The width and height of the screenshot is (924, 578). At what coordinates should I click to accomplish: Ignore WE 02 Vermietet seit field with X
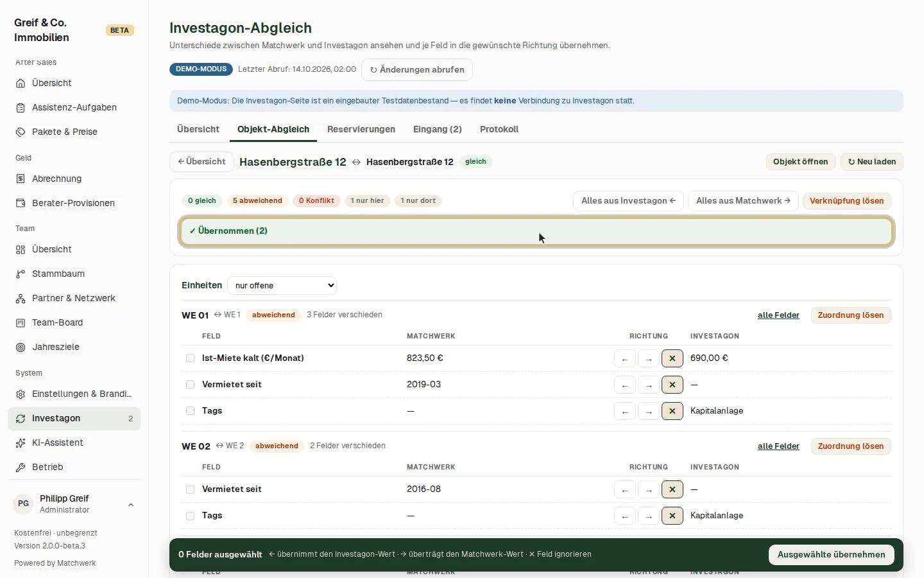click(x=672, y=489)
